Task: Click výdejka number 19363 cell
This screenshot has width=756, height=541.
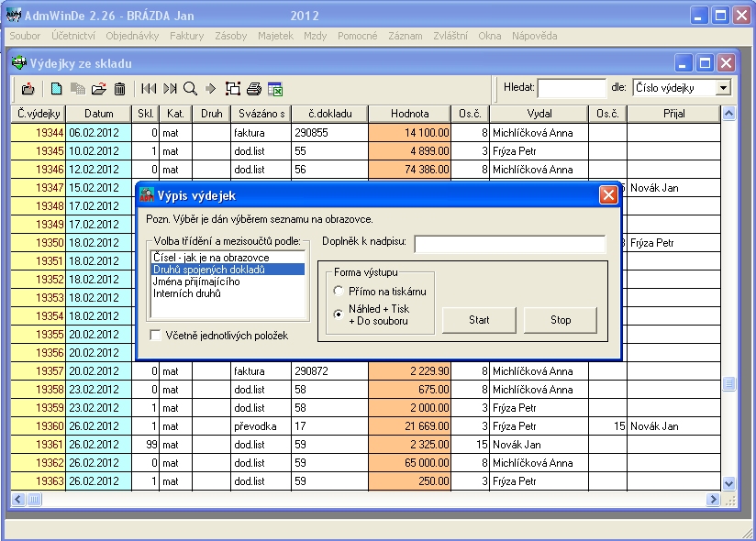Action: pos(39,480)
